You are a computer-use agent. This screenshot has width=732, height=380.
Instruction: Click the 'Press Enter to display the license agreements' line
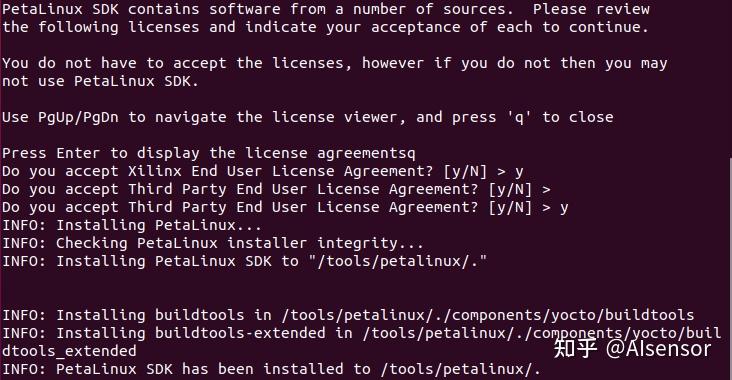[x=209, y=153]
